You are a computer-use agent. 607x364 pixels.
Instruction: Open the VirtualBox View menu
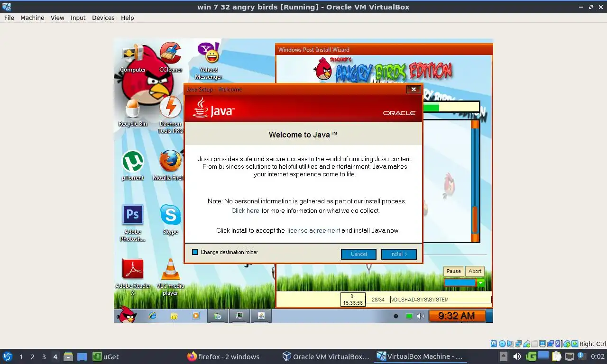point(57,18)
